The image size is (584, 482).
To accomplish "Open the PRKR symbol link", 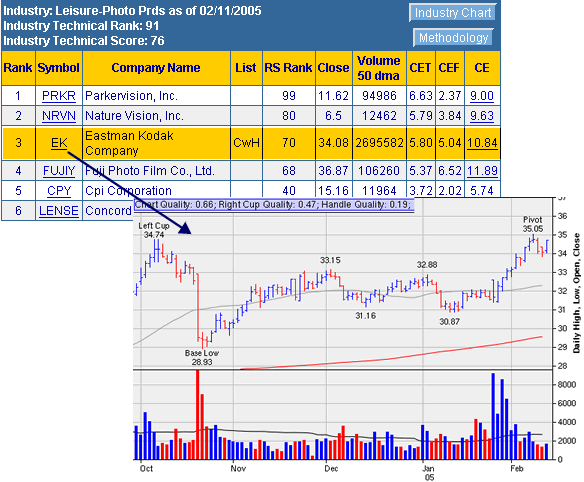I will tap(59, 96).
